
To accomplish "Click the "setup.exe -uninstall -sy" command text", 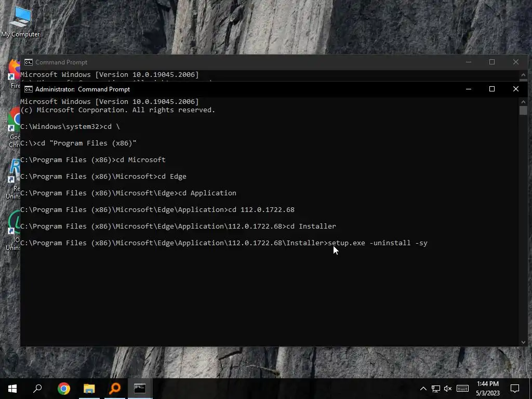I will tap(378, 243).
